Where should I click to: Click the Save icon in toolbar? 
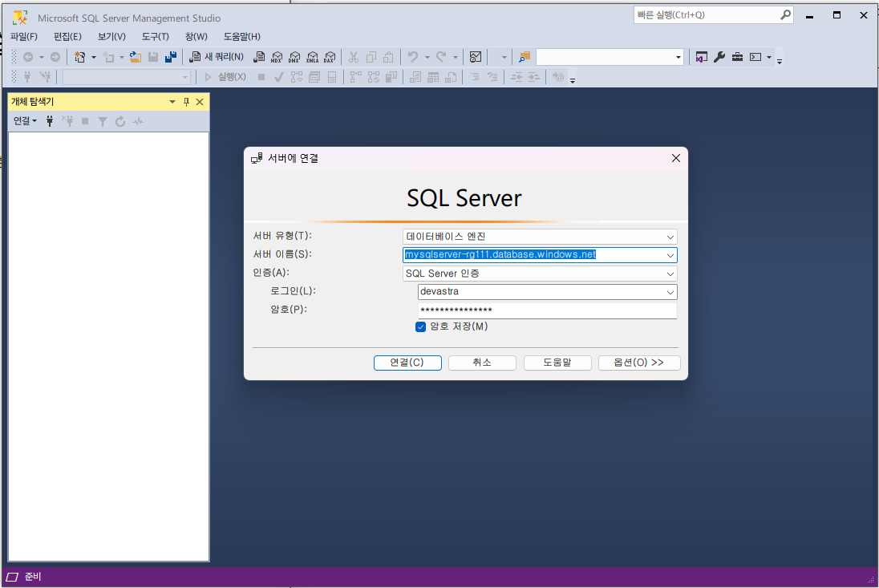153,57
